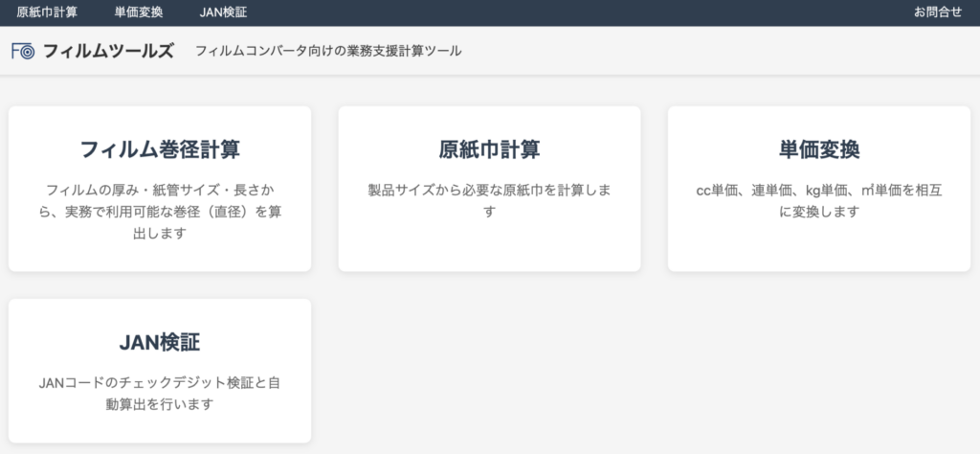Click the フィルムコンバータ向けの業務支援計算ツール tagline

(x=328, y=51)
